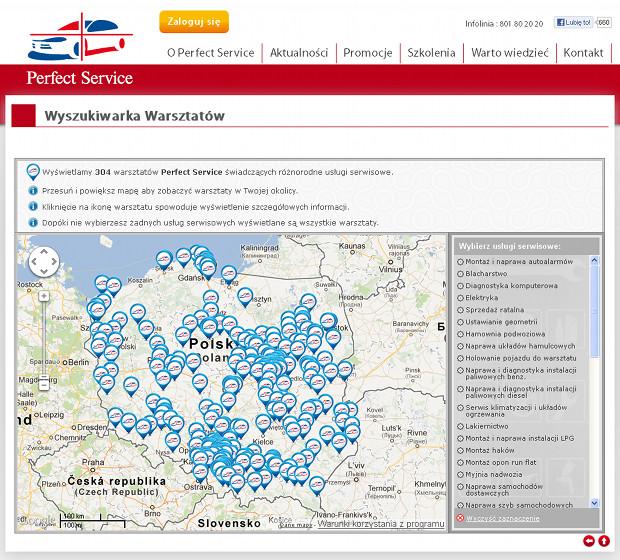This screenshot has width=620, height=560.
Task: Select Naprawa szyb samochodowych option
Action: click(515, 505)
